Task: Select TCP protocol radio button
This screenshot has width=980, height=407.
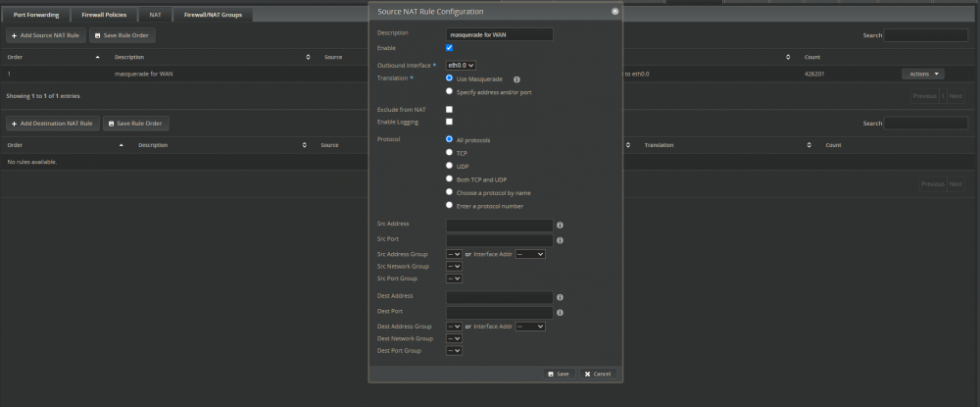Action: tap(449, 152)
